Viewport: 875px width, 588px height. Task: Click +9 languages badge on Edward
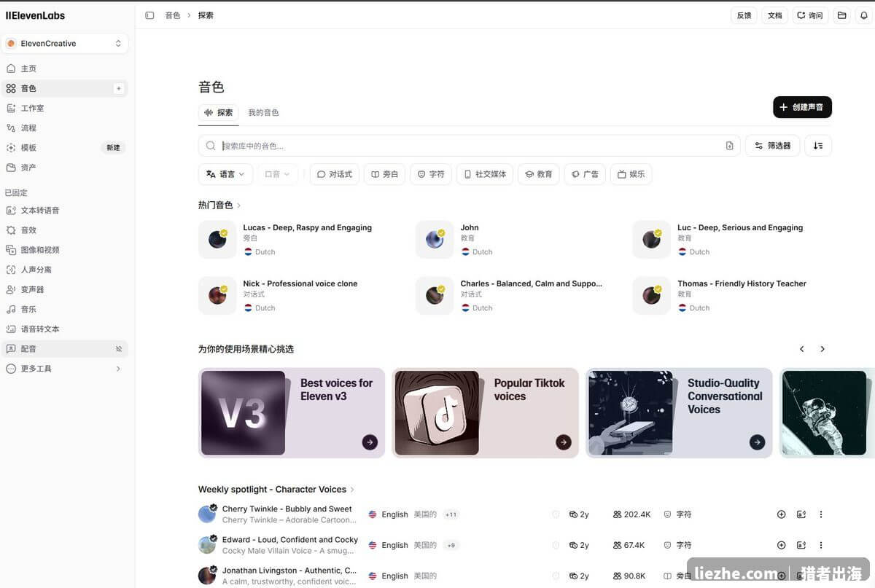tap(451, 545)
